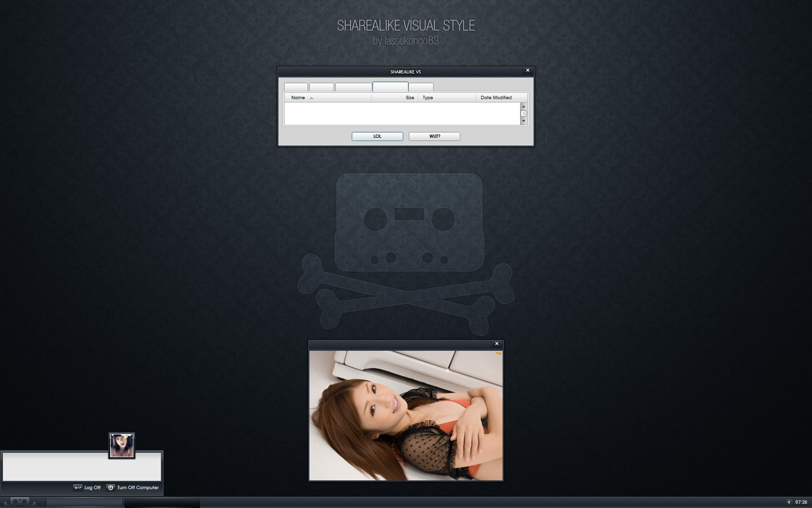Click the file list scrollbar down arrow
Viewport: 812px width, 508px height.
523,121
